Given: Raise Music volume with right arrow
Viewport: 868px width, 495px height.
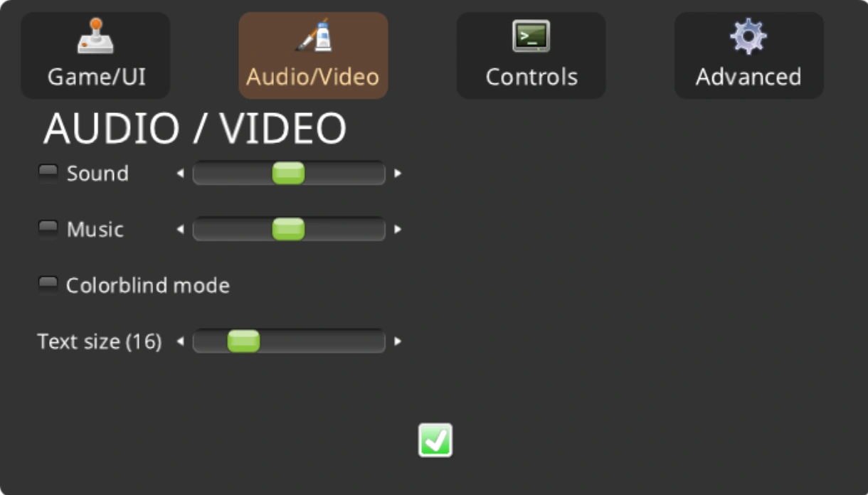Looking at the screenshot, I should 398,229.
